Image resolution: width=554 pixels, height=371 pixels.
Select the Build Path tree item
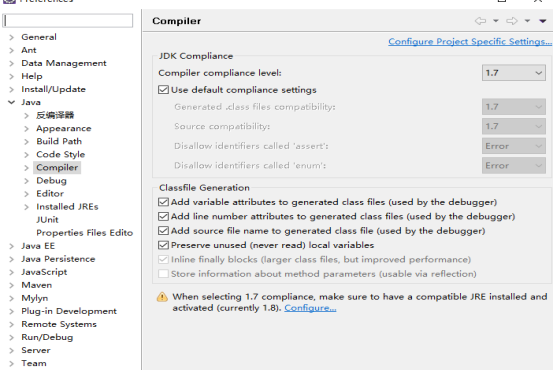click(59, 141)
